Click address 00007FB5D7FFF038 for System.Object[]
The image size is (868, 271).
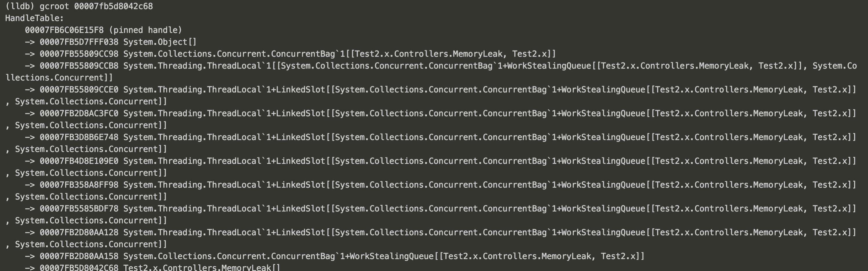coord(79,42)
